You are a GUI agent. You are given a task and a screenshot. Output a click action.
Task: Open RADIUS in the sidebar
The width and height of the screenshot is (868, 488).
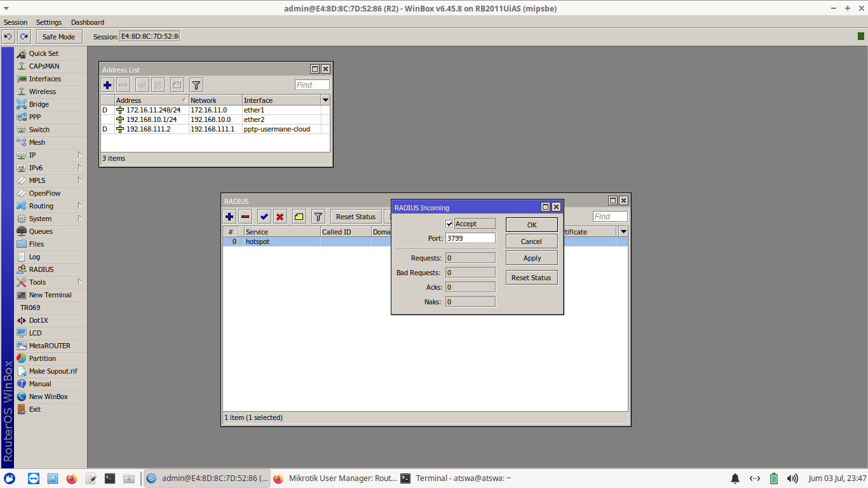point(51,269)
